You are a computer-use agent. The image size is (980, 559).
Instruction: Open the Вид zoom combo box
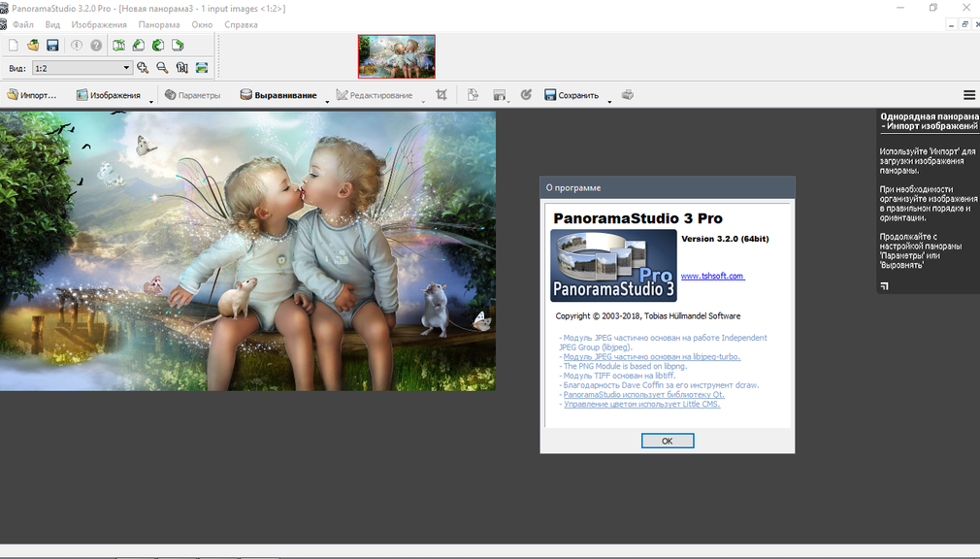[82, 68]
